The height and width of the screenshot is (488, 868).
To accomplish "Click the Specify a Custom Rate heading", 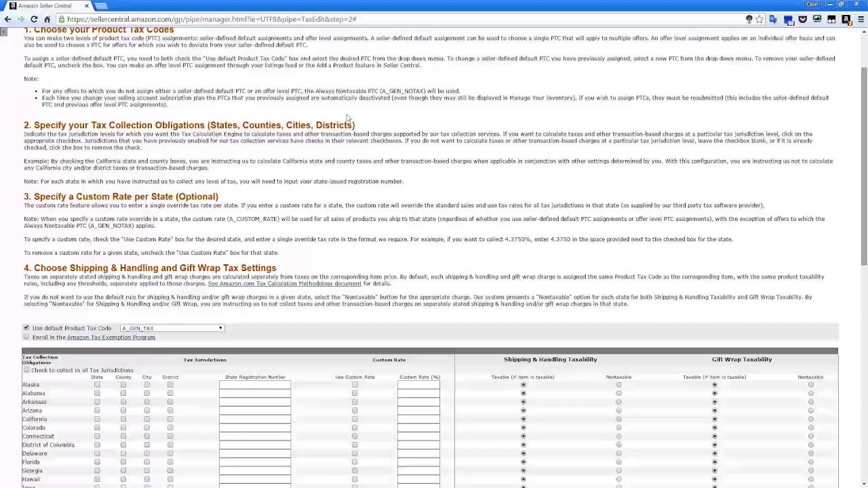I will [121, 197].
